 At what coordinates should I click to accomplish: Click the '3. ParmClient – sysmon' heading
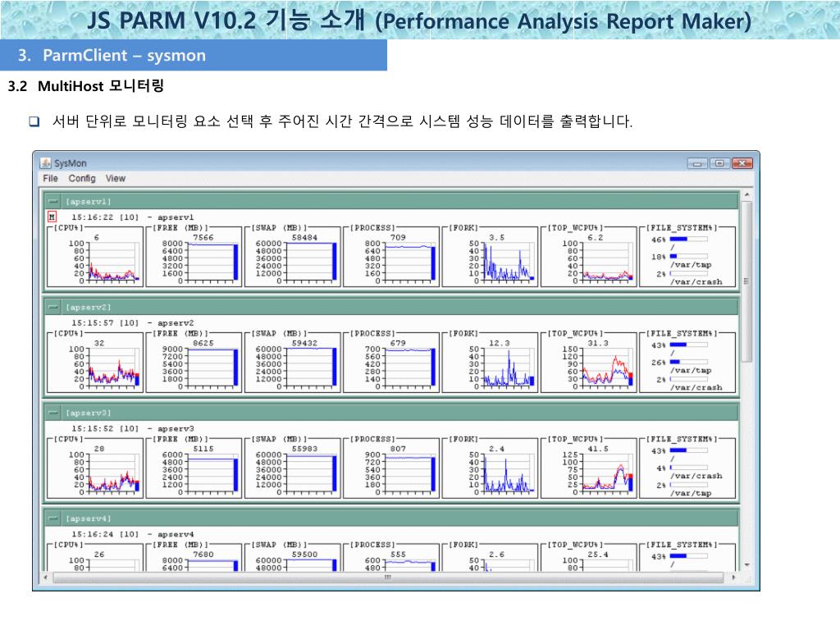[x=112, y=55]
